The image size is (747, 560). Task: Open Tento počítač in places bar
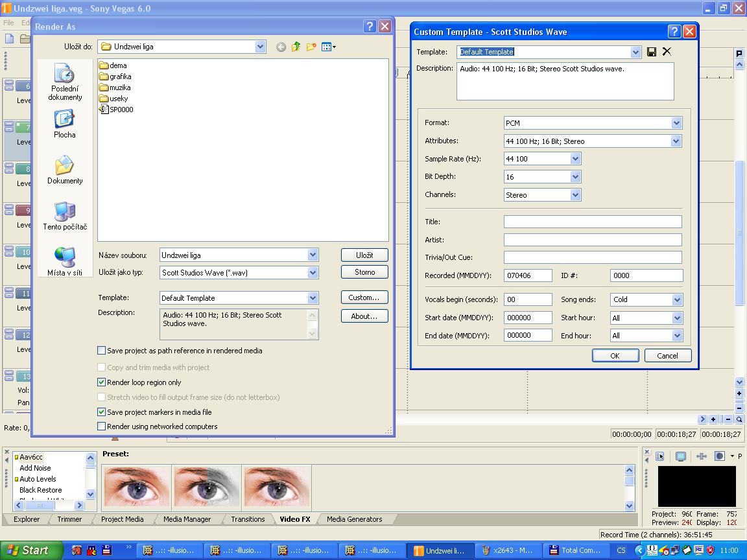coord(65,216)
